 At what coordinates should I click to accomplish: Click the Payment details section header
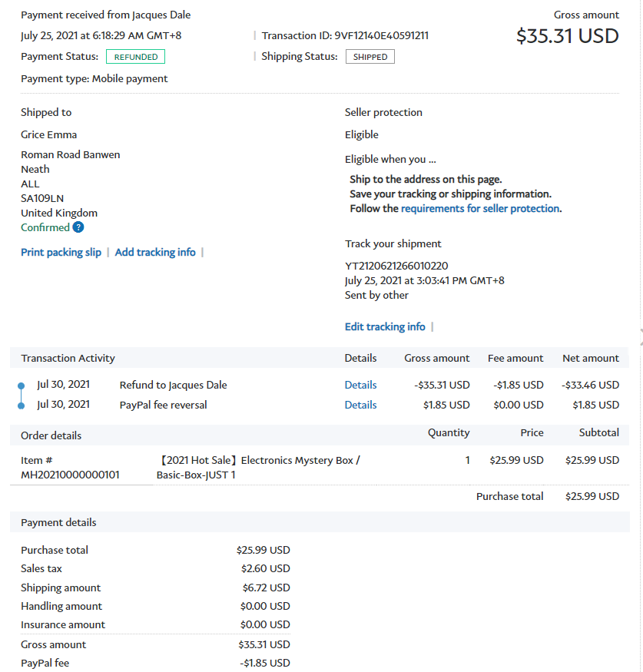[x=58, y=522]
